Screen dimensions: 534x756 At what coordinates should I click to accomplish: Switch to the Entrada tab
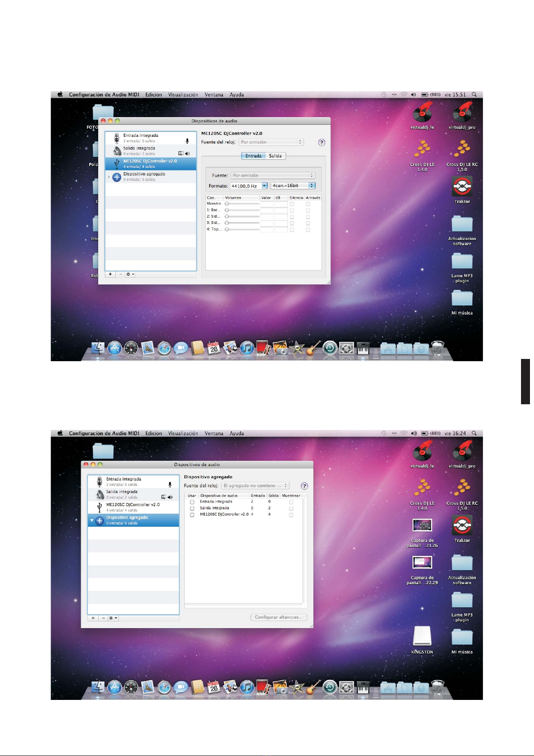click(x=253, y=156)
